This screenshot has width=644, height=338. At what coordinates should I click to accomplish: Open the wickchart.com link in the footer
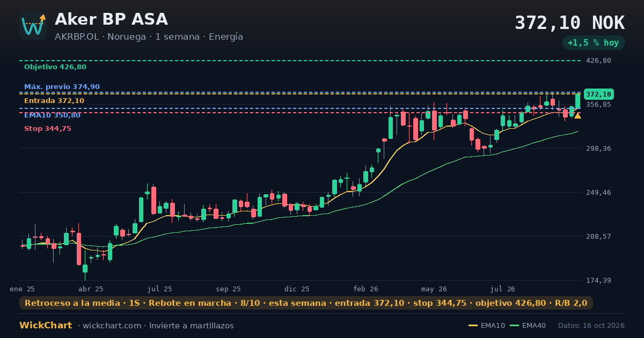(x=112, y=326)
